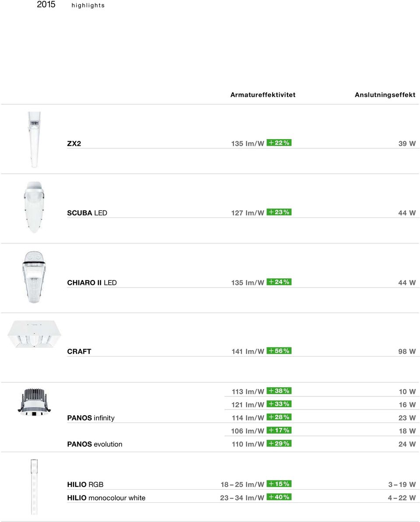The height and width of the screenshot is (522, 420).
Task: Click the green +22% badge for ZX2
Action: [279, 143]
